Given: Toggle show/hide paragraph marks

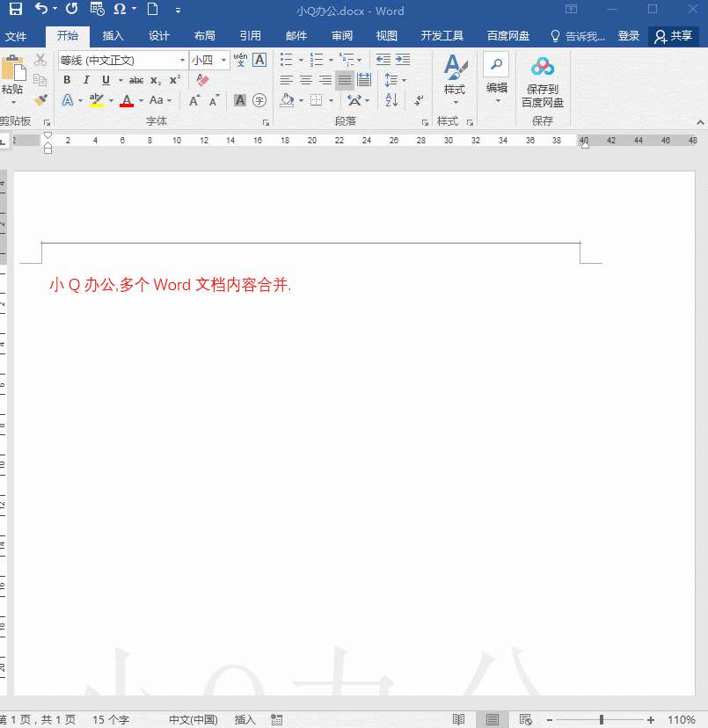Looking at the screenshot, I should point(419,101).
